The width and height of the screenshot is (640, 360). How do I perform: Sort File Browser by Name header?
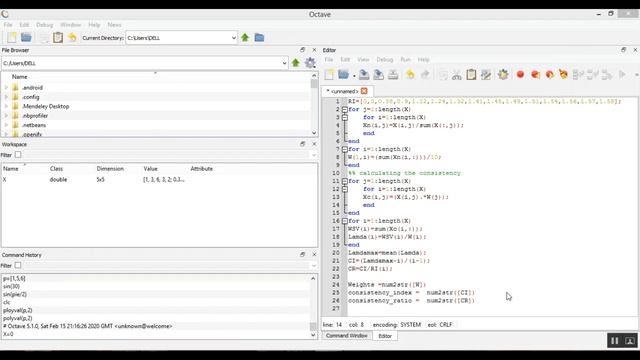point(20,77)
